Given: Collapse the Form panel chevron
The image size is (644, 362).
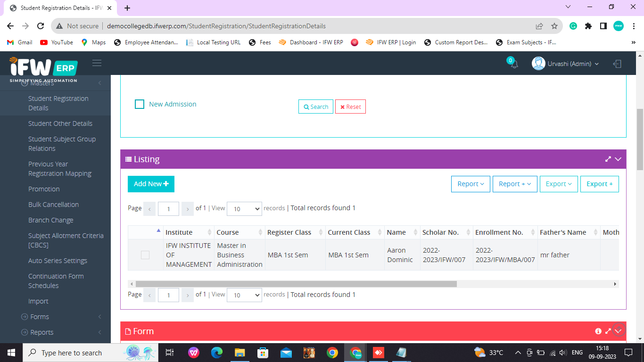Looking at the screenshot, I should tap(619, 331).
